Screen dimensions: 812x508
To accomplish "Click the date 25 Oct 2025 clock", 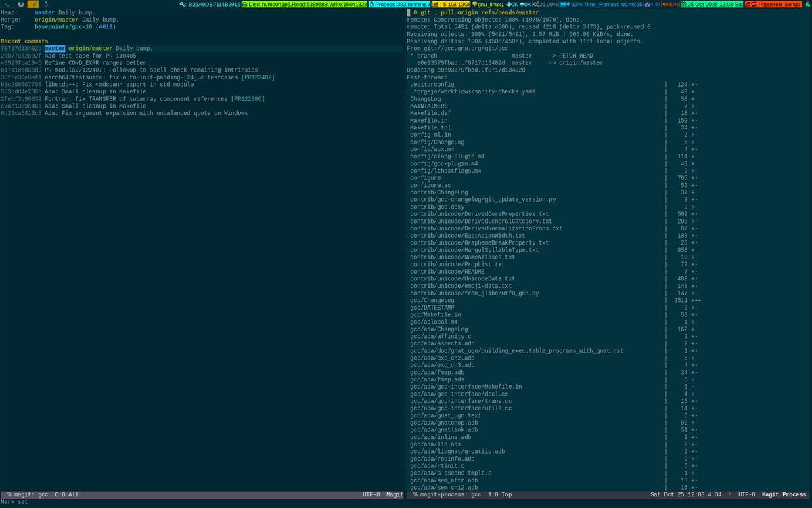I will pyautogui.click(x=713, y=4).
